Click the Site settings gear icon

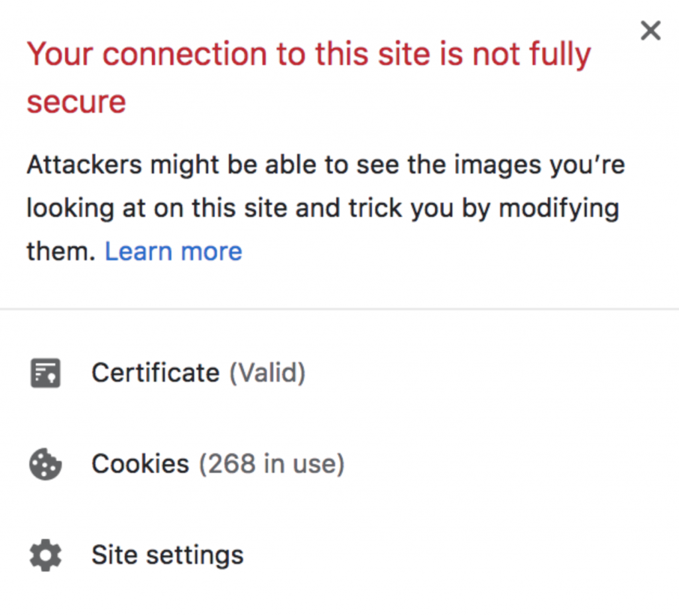pyautogui.click(x=45, y=555)
